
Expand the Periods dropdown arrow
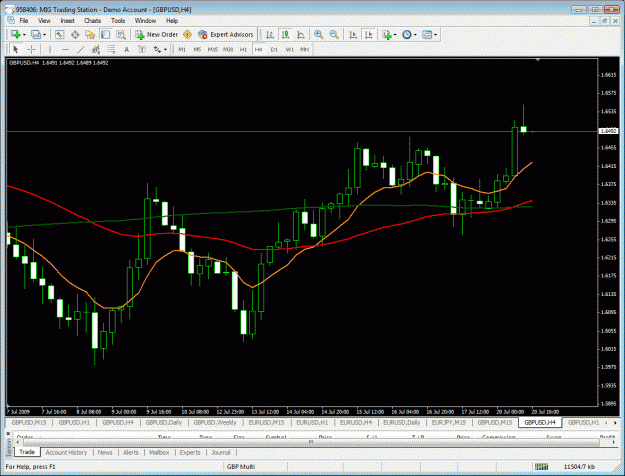click(415, 35)
